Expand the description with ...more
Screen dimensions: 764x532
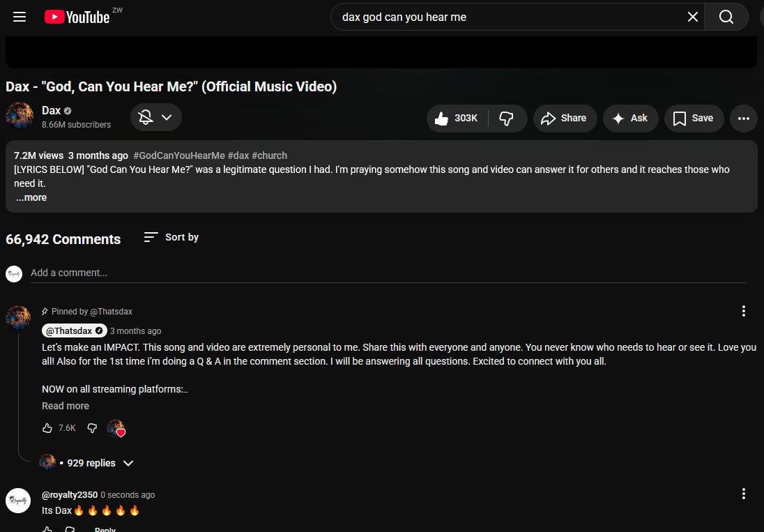(31, 198)
